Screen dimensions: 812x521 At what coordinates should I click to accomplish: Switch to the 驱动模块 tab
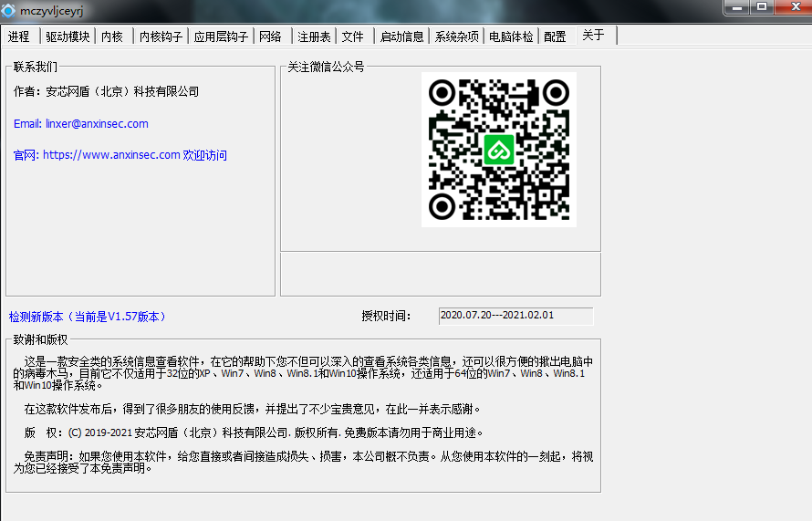tap(68, 36)
